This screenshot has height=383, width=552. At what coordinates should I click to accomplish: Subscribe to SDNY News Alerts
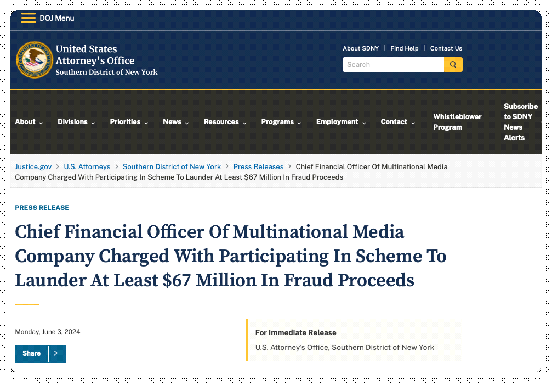coord(521,122)
